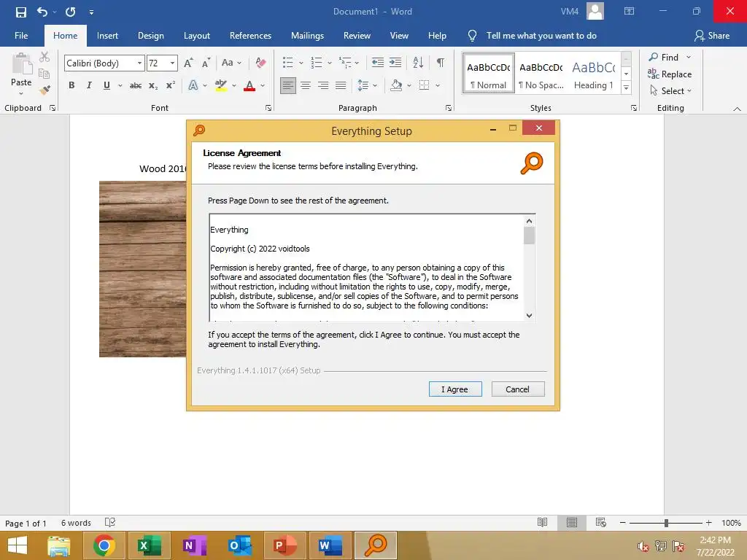
Task: Click I Agree in Everything Setup
Action: point(455,389)
